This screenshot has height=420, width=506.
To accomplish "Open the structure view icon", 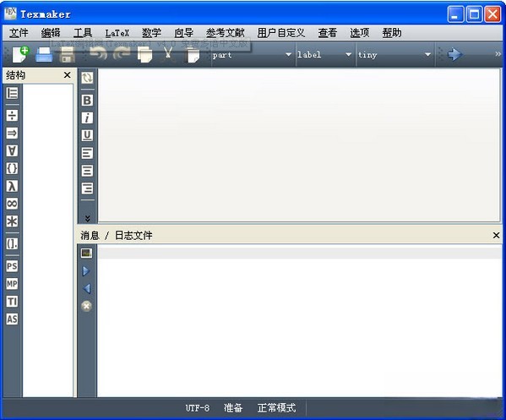I will tap(12, 93).
